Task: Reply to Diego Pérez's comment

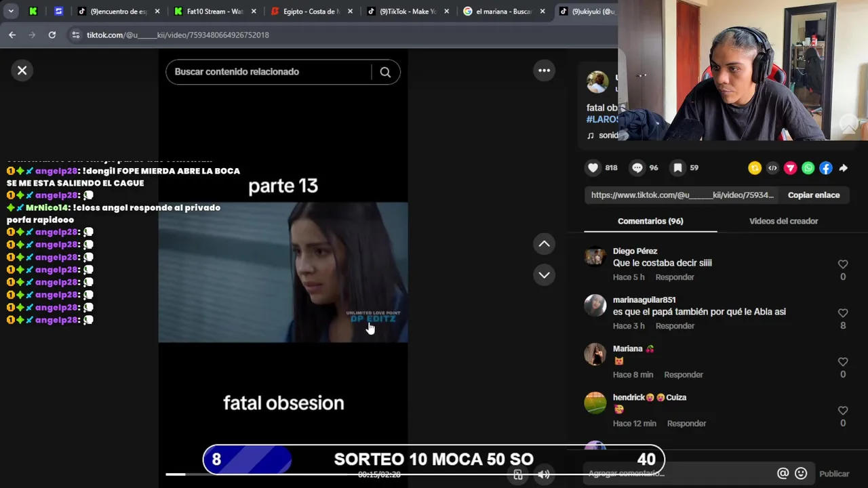Action: point(675,277)
